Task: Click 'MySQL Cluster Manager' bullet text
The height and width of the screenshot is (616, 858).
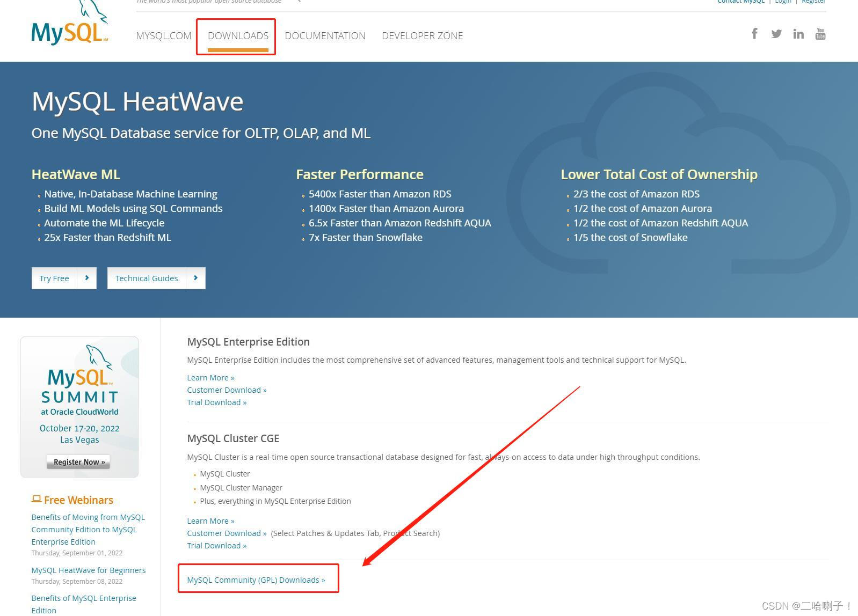Action: [x=241, y=488]
